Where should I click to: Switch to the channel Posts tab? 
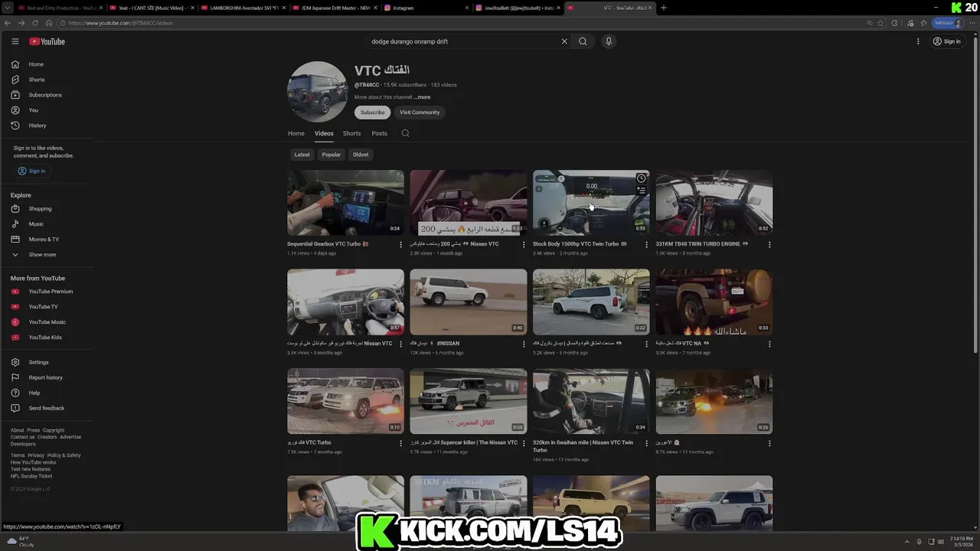(379, 133)
